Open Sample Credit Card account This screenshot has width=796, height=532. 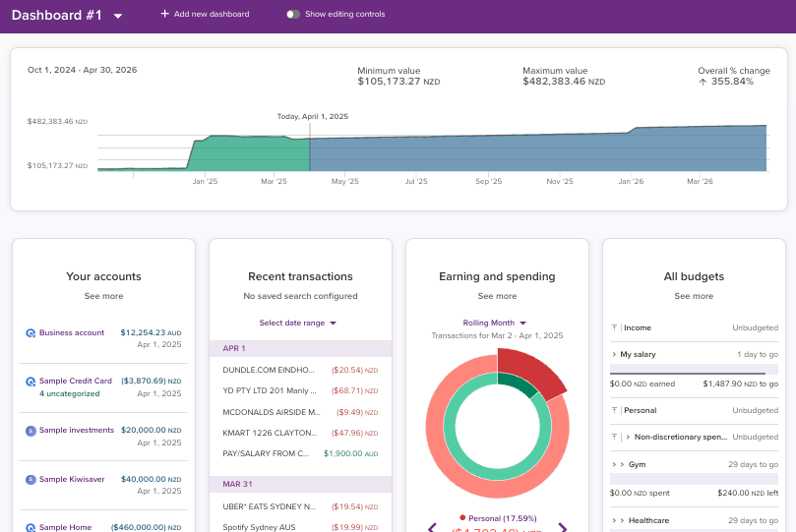coord(75,381)
